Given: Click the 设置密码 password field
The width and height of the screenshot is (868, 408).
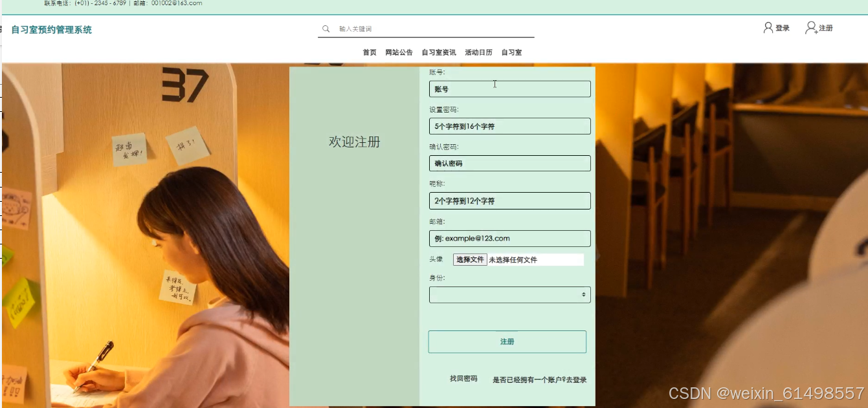Looking at the screenshot, I should pos(510,126).
